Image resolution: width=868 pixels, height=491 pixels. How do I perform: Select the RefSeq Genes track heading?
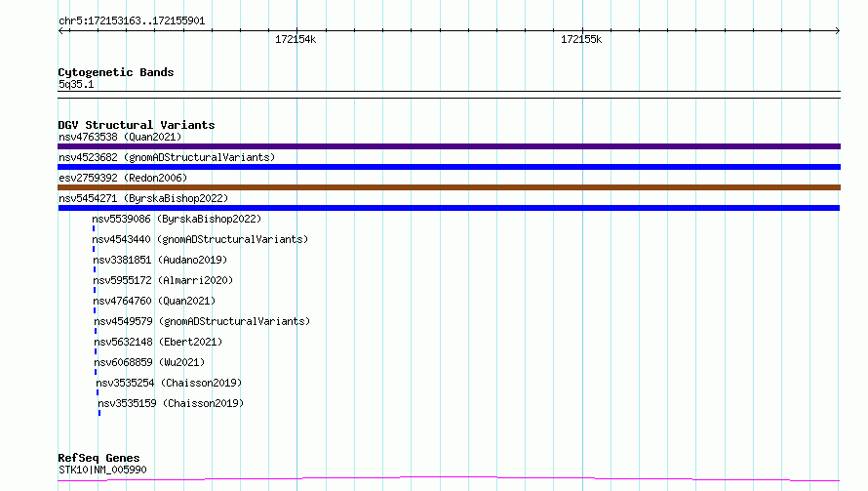click(99, 458)
